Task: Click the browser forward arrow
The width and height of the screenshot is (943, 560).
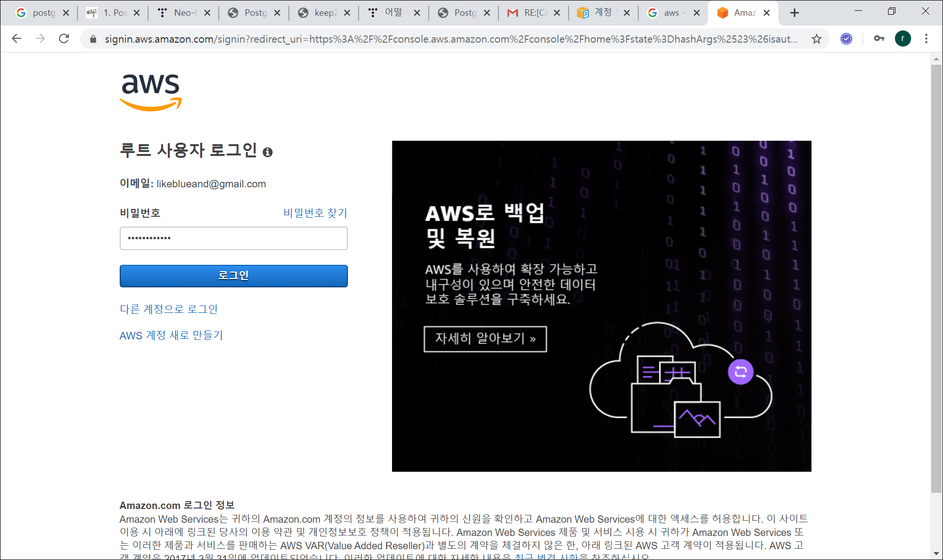Action: [40, 39]
